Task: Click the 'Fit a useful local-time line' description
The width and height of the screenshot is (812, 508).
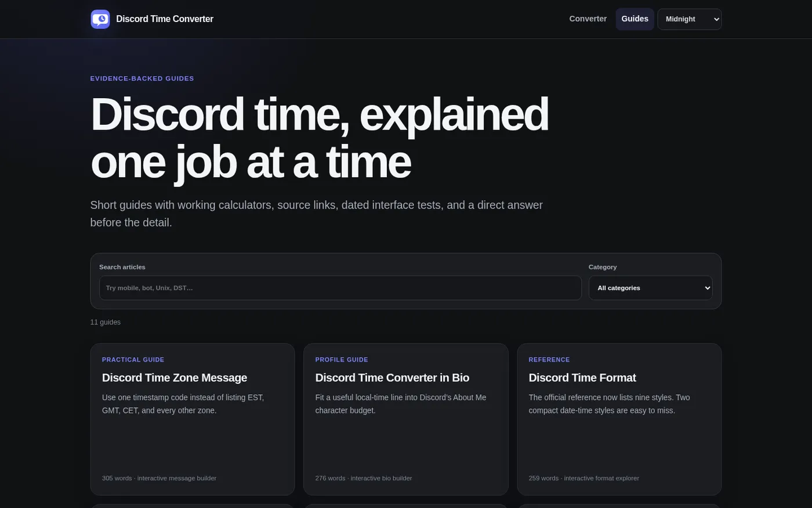Action: click(x=401, y=404)
